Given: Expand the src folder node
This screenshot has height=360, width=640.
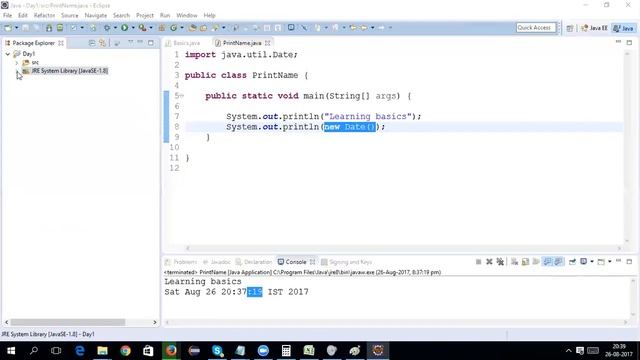Looking at the screenshot, I should coord(17,62).
